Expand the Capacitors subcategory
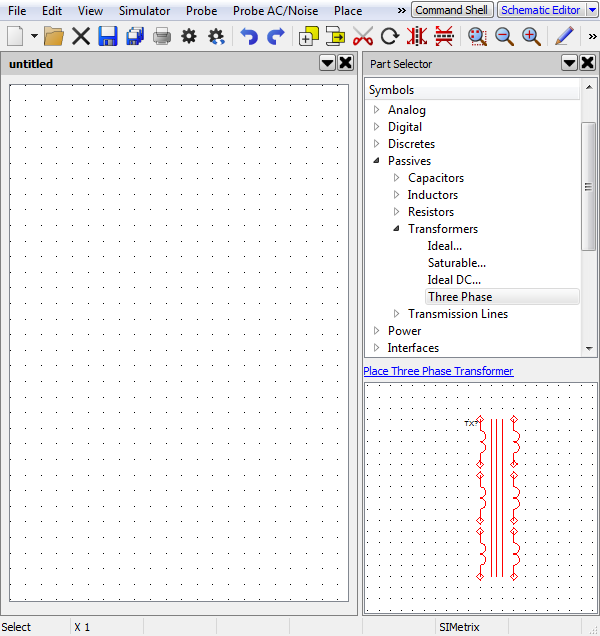 point(397,178)
